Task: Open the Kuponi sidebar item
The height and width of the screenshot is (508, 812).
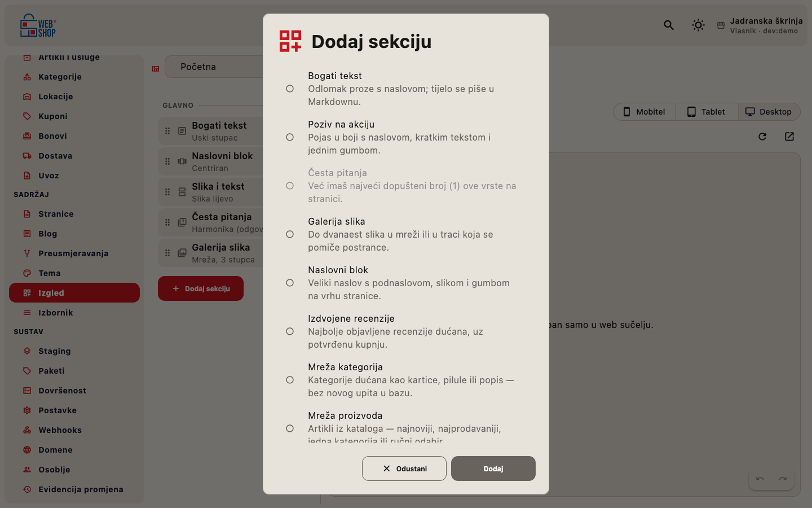Action: (74, 116)
